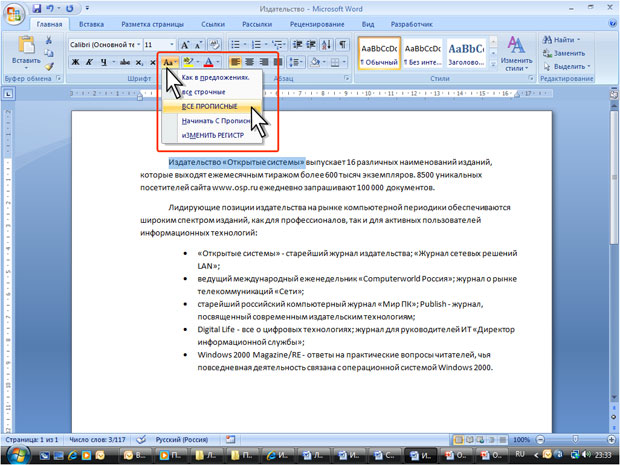Open the multilevel list button
This screenshot has width=620, height=465.
point(279,45)
